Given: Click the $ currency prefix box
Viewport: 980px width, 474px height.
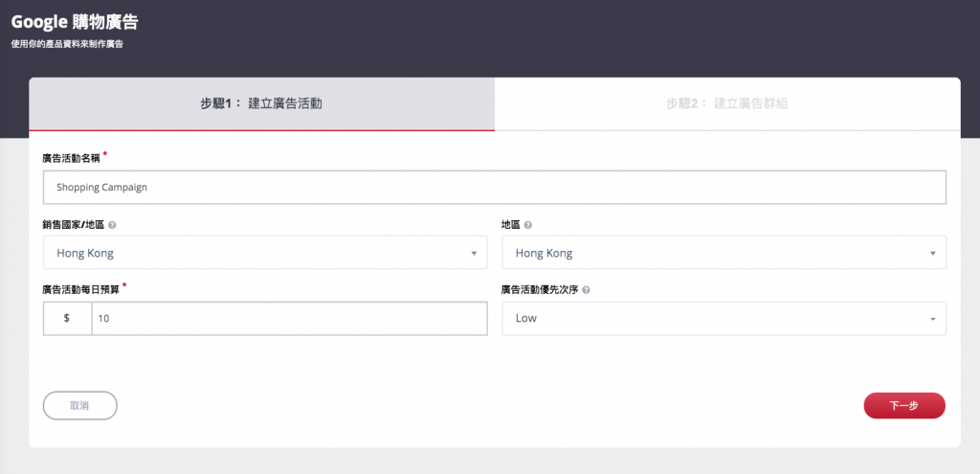Looking at the screenshot, I should tap(68, 318).
